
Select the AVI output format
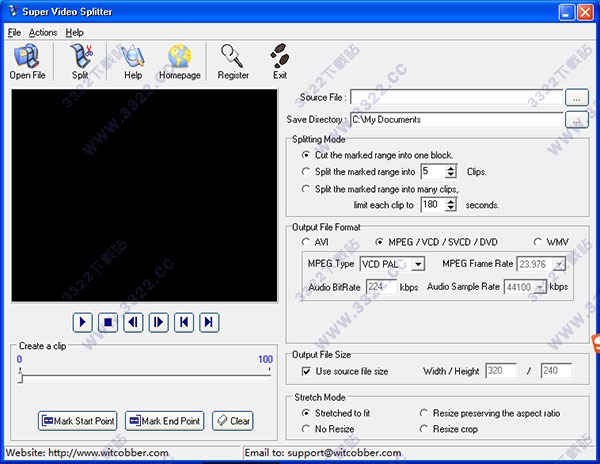306,242
